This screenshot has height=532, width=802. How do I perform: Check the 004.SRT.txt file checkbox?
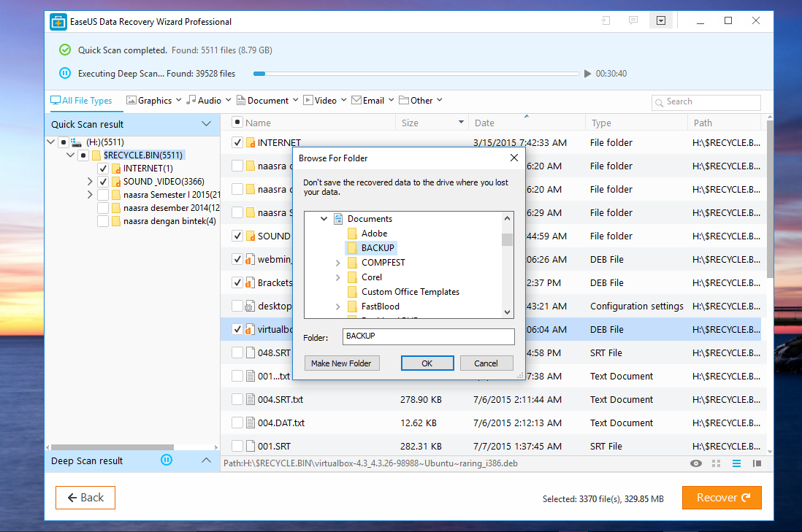coord(237,400)
